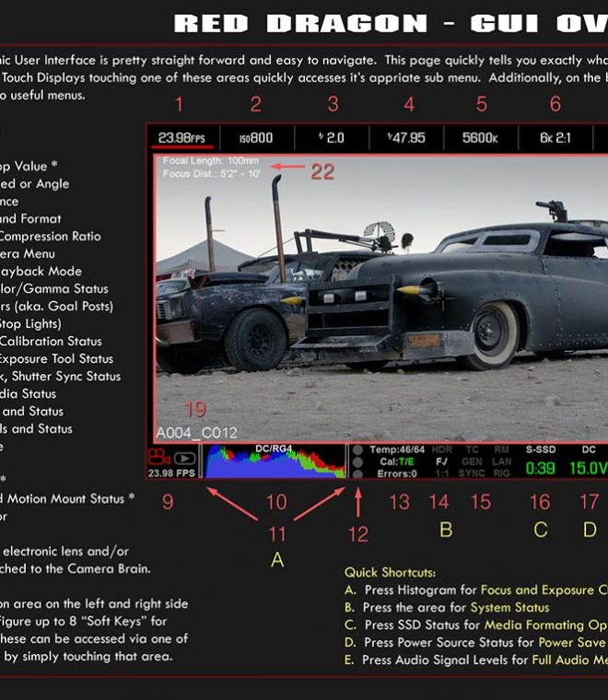
Task: Open the 5600K white balance menu
Action: coord(480,137)
